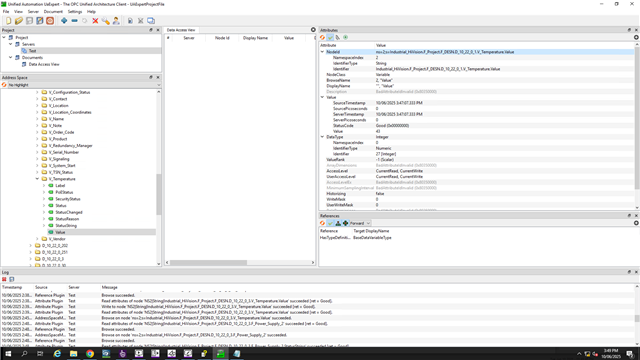Image resolution: width=640 pixels, height=360 pixels.
Task: Collapse the Documents node in Project tree
Action: (x=11, y=58)
